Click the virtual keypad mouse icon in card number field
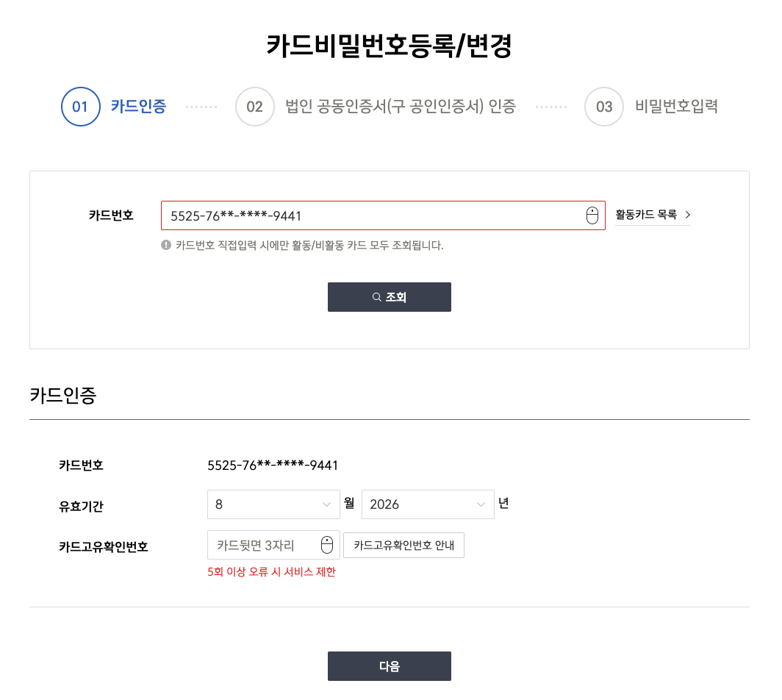This screenshot has height=700, width=782. tap(592, 215)
